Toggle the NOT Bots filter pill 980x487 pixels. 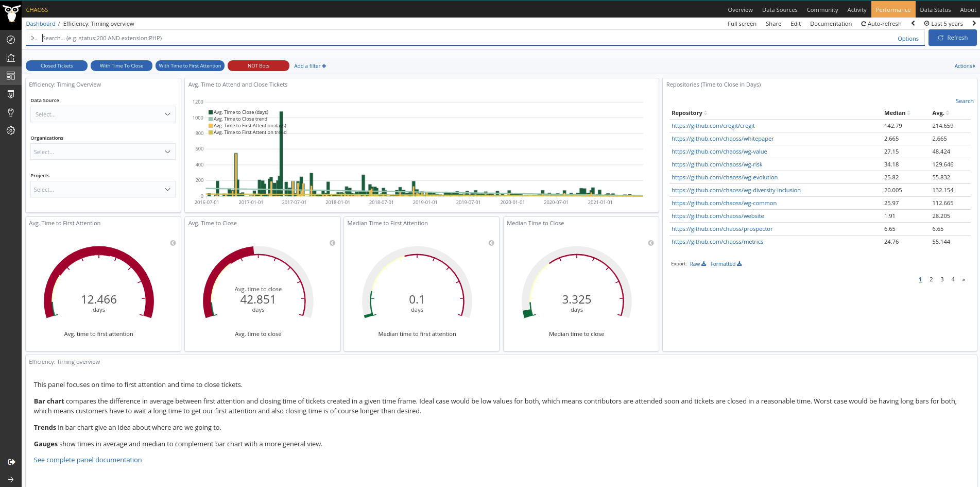pos(258,66)
